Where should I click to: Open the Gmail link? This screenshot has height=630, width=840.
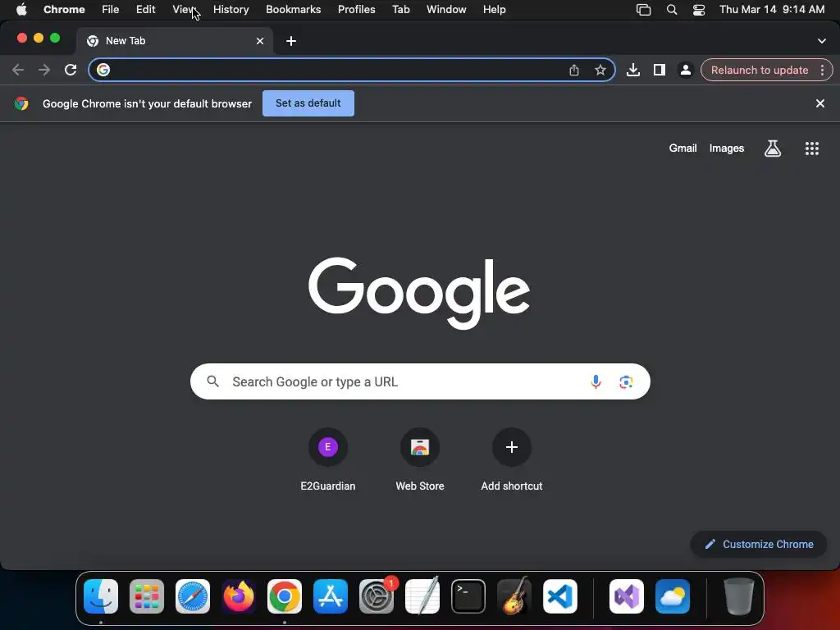pyautogui.click(x=682, y=148)
